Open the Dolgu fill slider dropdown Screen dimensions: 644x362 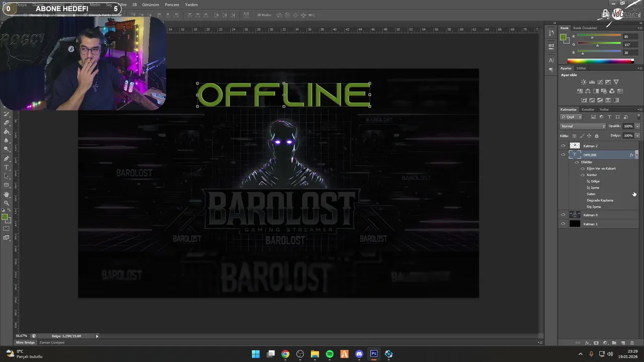[637, 136]
